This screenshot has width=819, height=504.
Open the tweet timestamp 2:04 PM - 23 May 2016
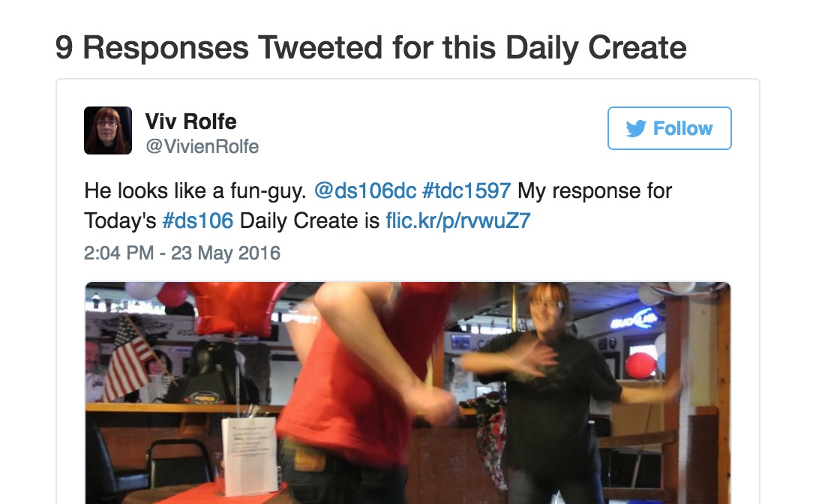coord(181,253)
